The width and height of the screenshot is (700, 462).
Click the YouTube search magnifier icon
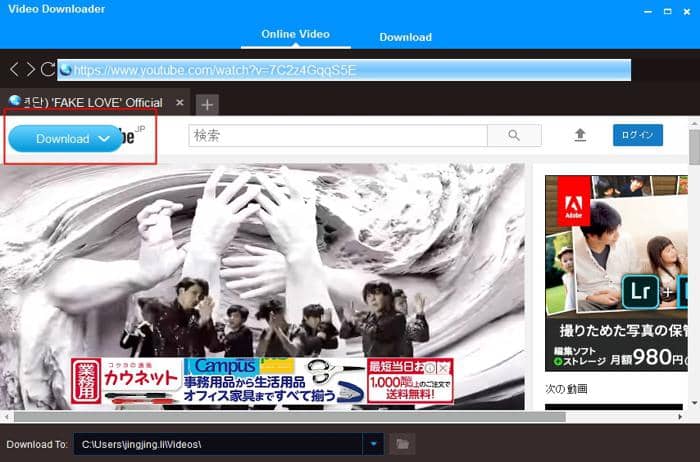(514, 135)
